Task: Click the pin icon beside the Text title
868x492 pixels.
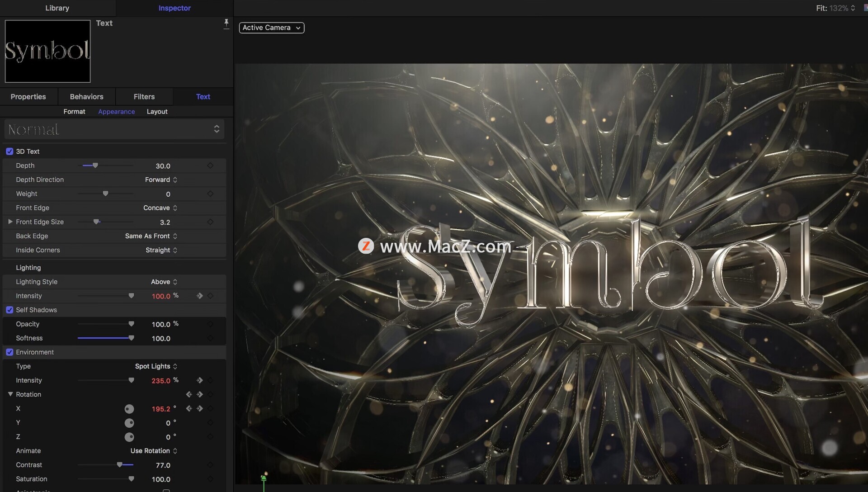Action: coord(226,24)
